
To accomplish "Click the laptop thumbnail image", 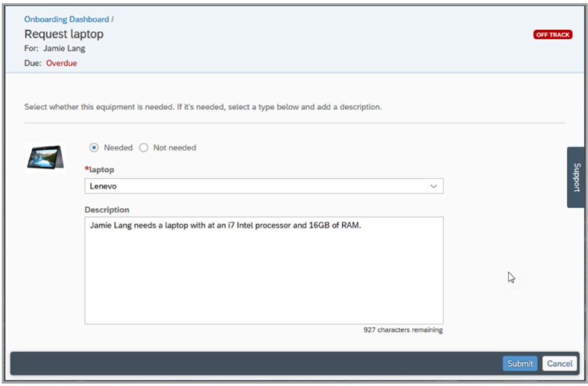I will (x=45, y=157).
